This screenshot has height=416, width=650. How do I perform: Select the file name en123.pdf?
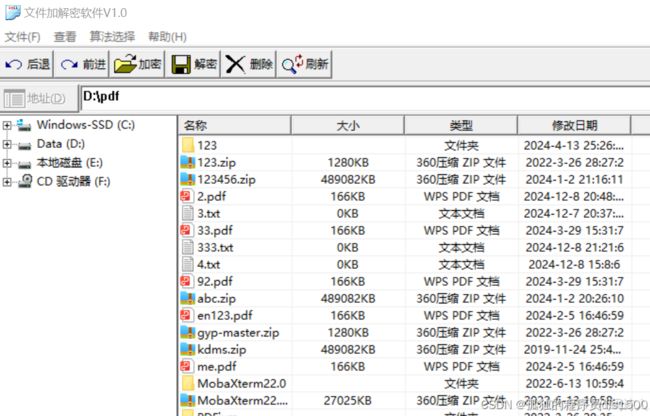[x=225, y=315]
